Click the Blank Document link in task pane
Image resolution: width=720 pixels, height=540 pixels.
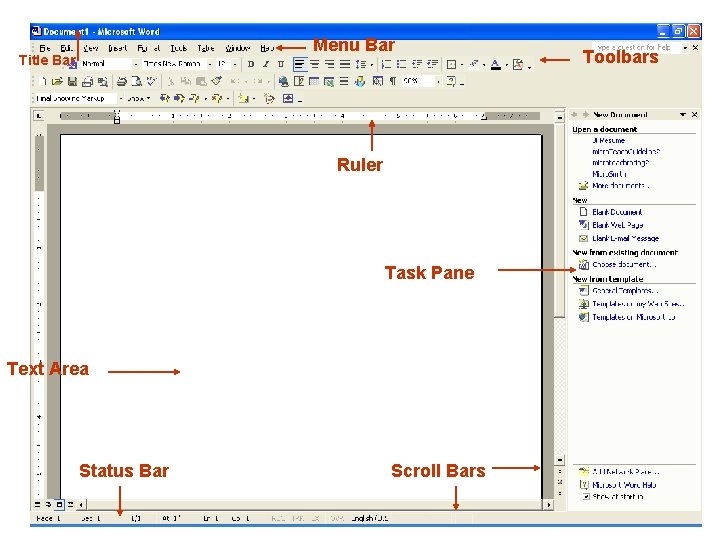coord(617,212)
